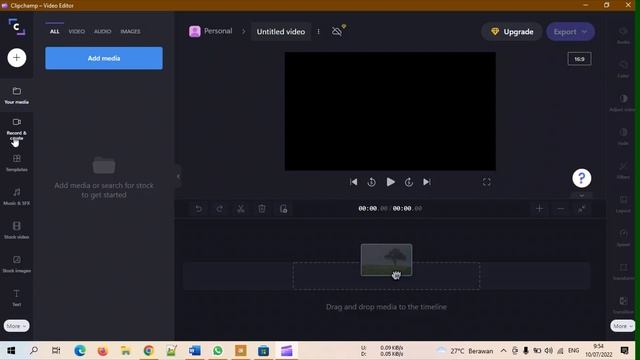The height and width of the screenshot is (360, 640).
Task: Click the timeline timecode display
Action: [x=390, y=209]
